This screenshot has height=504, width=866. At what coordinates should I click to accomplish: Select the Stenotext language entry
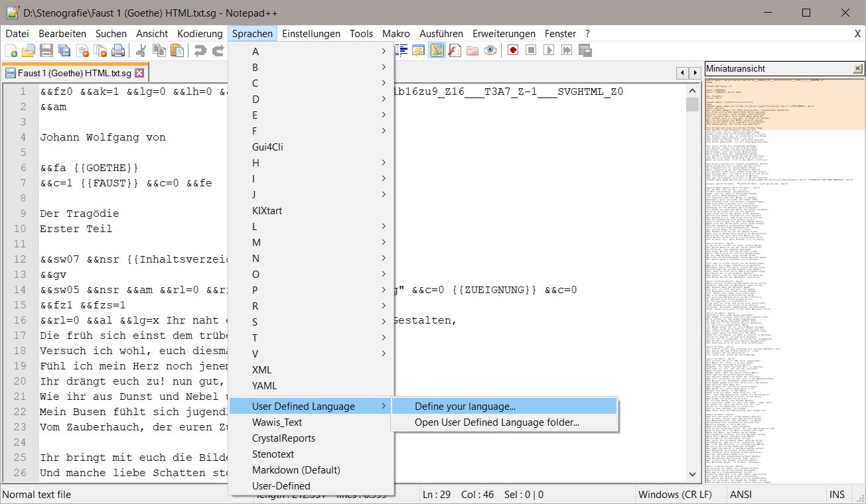click(273, 454)
